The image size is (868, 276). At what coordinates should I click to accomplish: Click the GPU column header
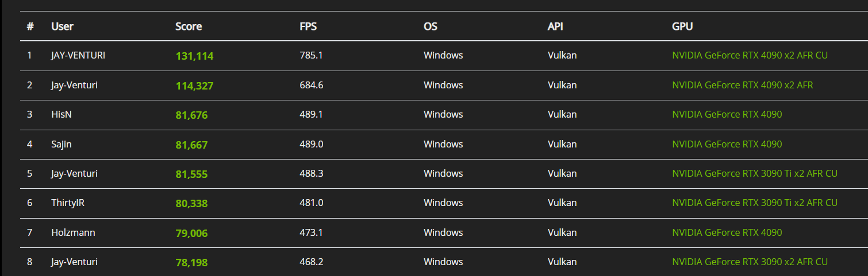coord(682,26)
